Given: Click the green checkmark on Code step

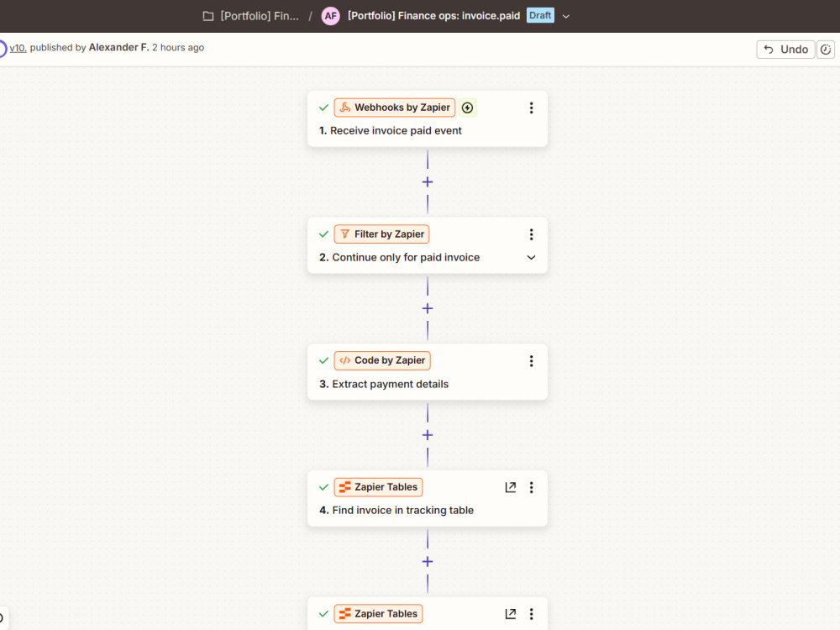Looking at the screenshot, I should point(323,360).
